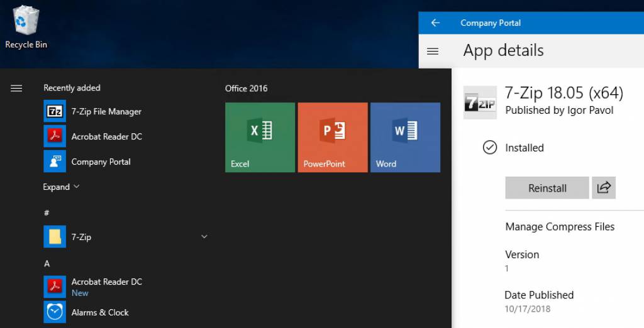Click the 7-Zip app logo thumbnail
The width and height of the screenshot is (644, 328).
point(480,102)
